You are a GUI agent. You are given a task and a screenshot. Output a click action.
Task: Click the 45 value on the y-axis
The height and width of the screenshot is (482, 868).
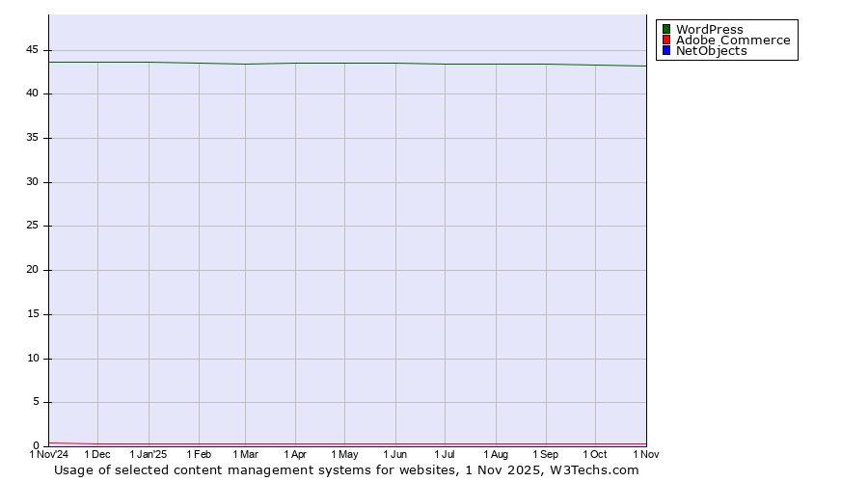[33, 50]
